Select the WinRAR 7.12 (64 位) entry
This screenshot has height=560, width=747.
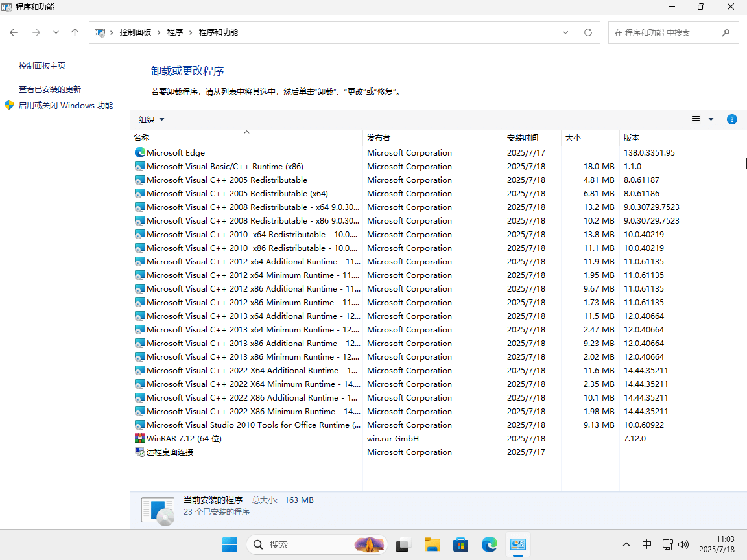184,439
